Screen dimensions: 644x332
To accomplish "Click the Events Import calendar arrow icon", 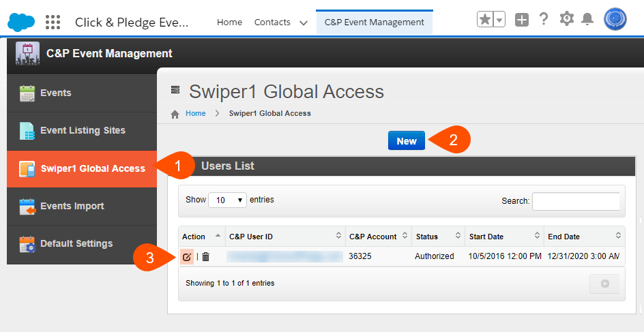I will pos(27,207).
